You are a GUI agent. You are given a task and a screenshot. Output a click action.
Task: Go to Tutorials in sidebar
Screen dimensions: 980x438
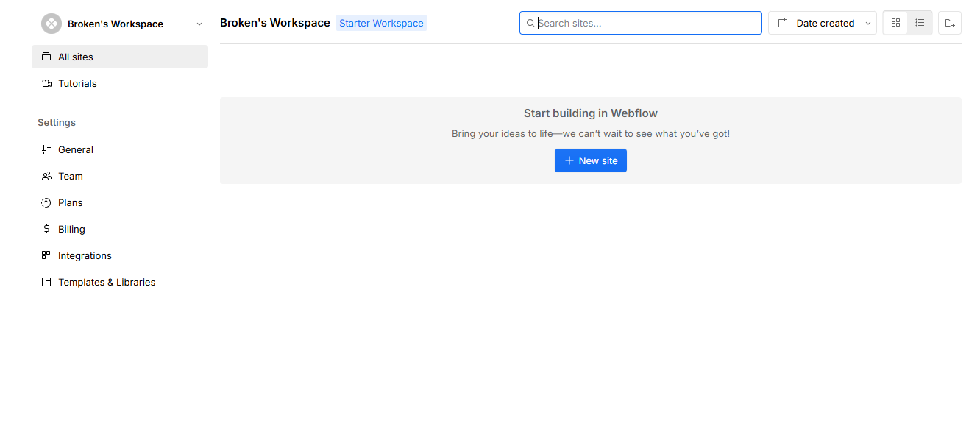tap(120, 83)
